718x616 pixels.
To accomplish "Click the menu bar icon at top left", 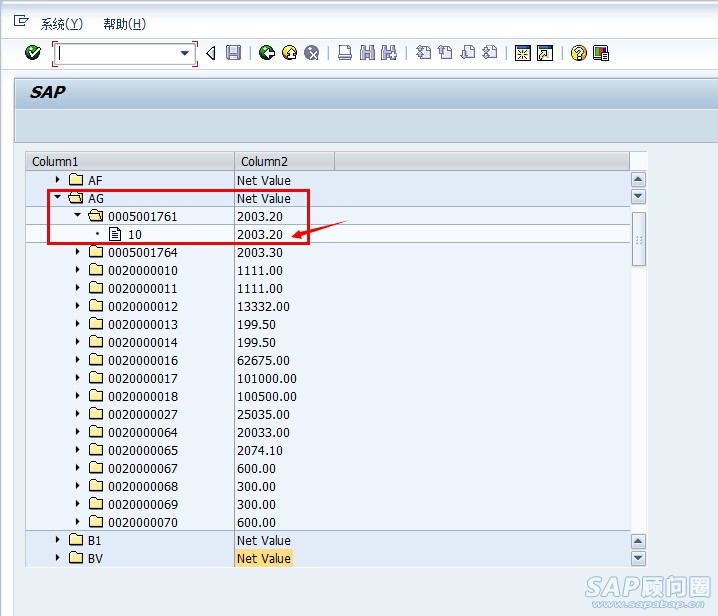I will tap(21, 21).
